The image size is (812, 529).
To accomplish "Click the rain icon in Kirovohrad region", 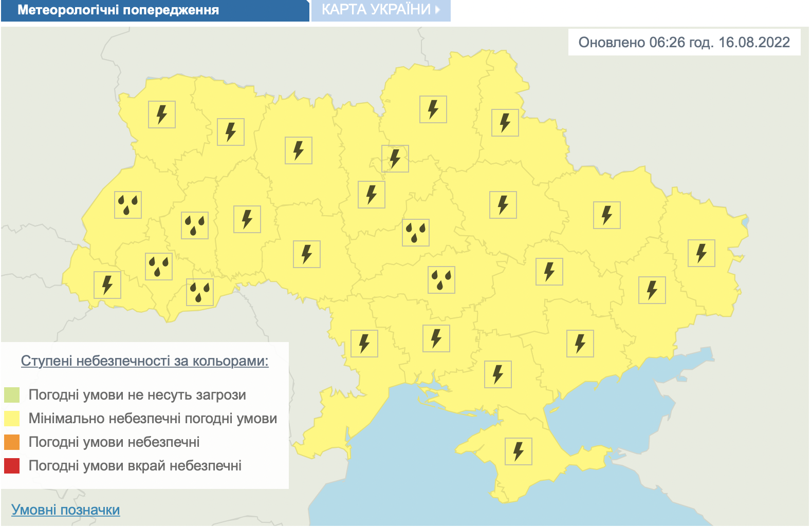I will [x=441, y=280].
